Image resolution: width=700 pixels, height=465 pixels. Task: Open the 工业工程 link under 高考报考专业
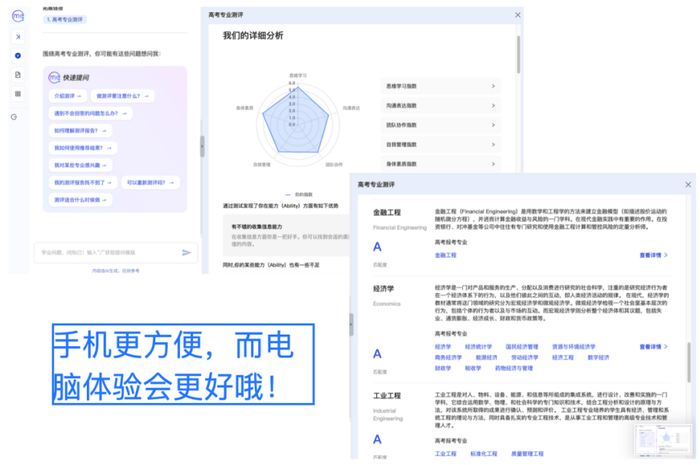[446, 454]
